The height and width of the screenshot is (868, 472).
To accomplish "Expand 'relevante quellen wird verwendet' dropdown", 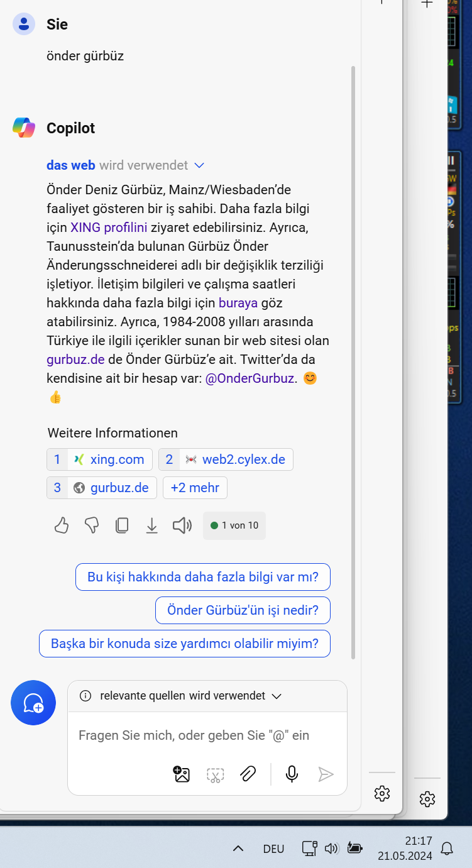I will pyautogui.click(x=275, y=696).
